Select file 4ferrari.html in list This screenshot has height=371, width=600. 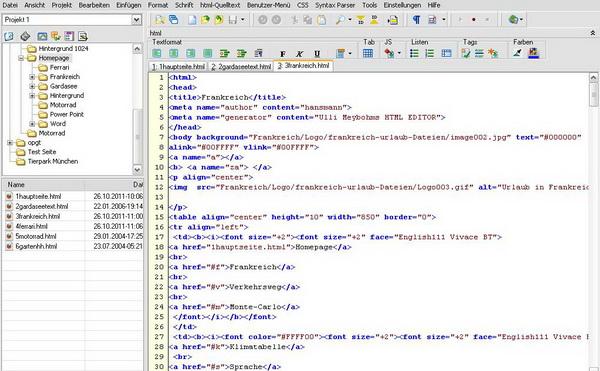pyautogui.click(x=31, y=226)
